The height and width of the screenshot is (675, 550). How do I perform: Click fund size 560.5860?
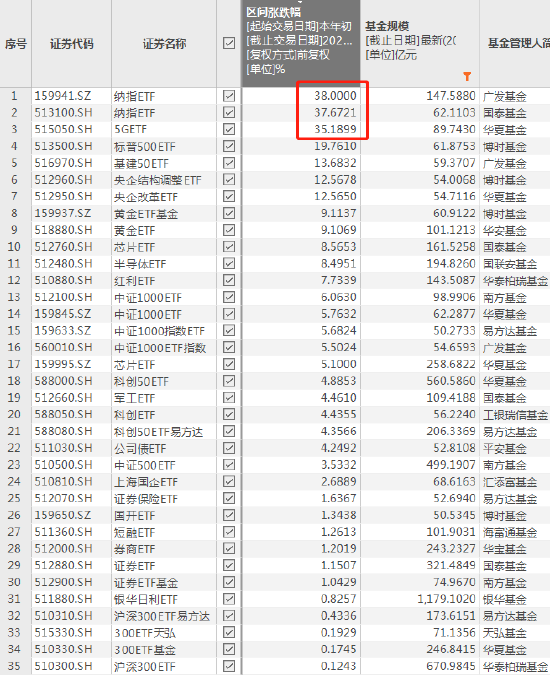point(451,381)
